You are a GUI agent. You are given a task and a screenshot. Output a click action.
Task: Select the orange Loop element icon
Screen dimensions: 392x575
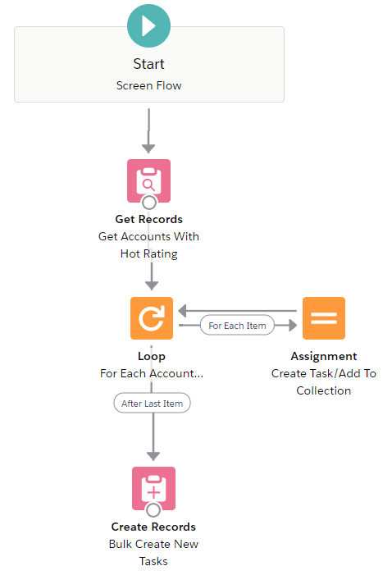(x=152, y=318)
